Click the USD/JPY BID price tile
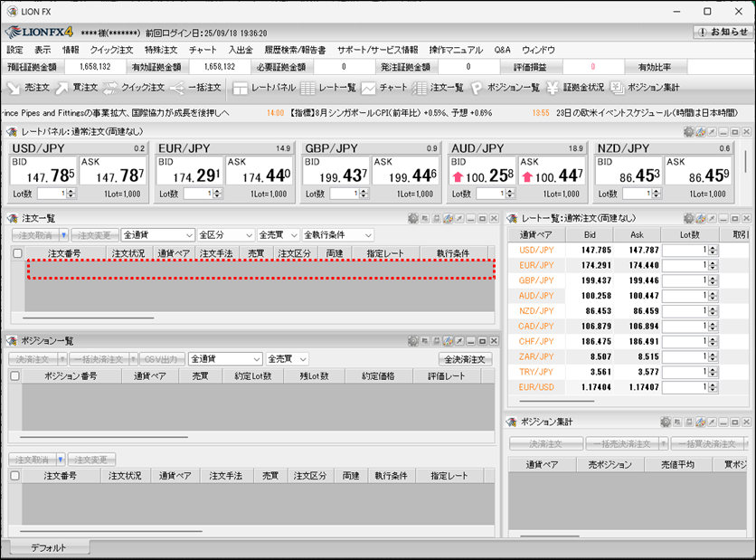Screen dimensions: 756x560 coord(45,173)
